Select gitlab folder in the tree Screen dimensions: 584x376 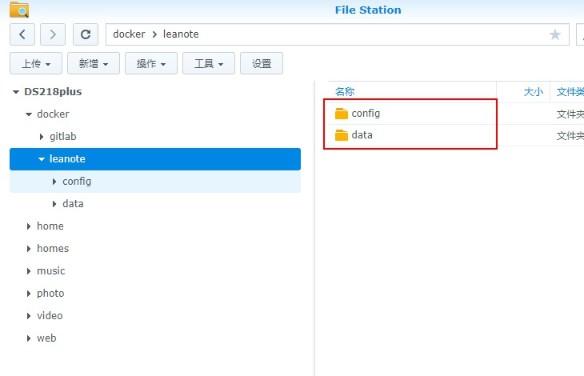[63, 137]
